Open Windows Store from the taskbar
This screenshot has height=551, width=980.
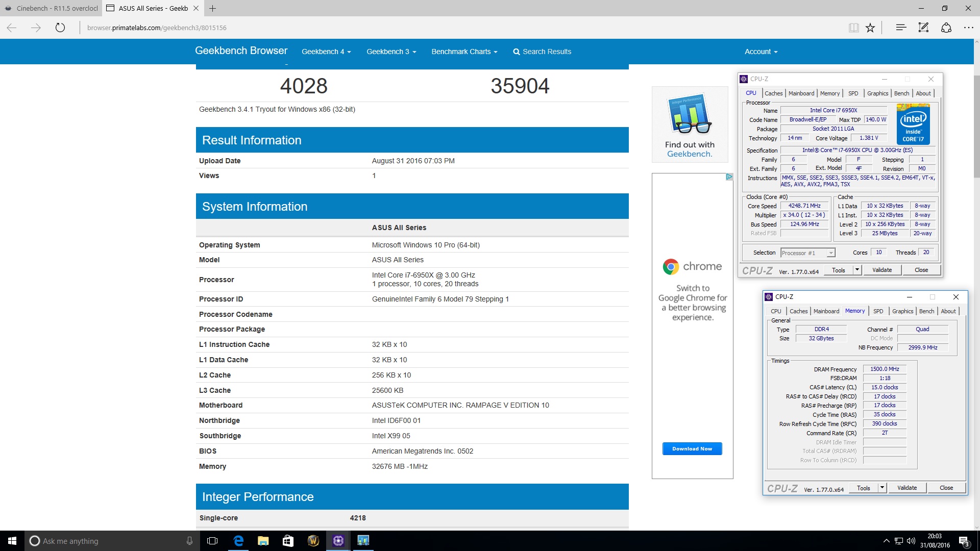(288, 541)
